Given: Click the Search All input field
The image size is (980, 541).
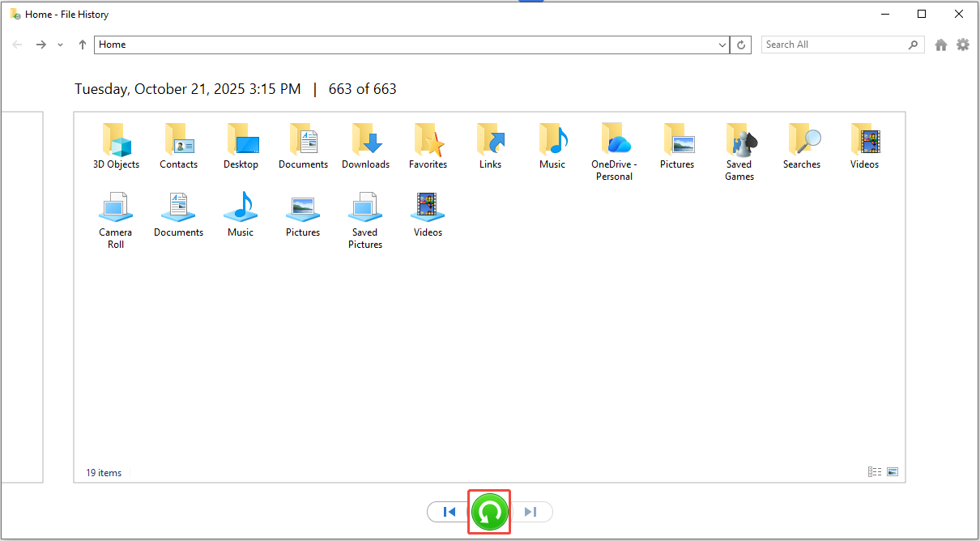Looking at the screenshot, I should pos(833,45).
